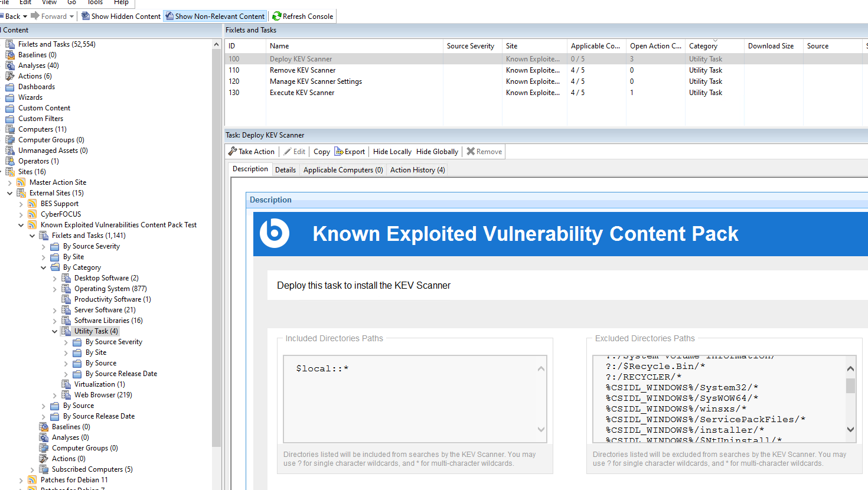Viewport: 868px width, 490px height.
Task: Click the Wizards folder icon
Action: tap(10, 97)
